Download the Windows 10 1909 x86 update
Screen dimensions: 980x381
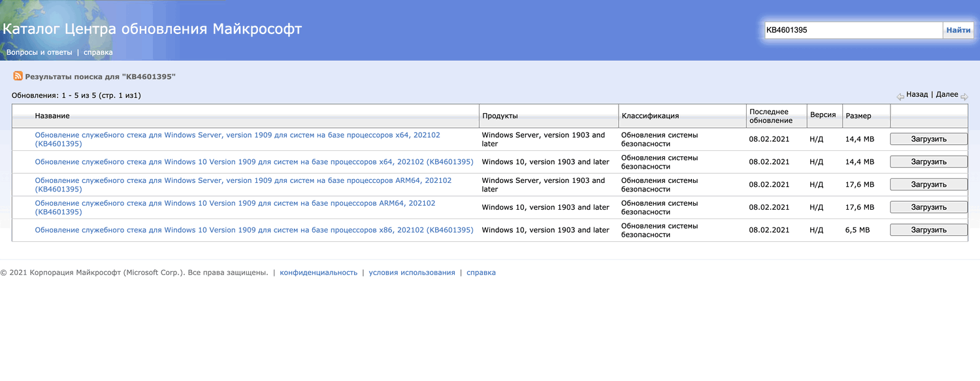pos(928,230)
